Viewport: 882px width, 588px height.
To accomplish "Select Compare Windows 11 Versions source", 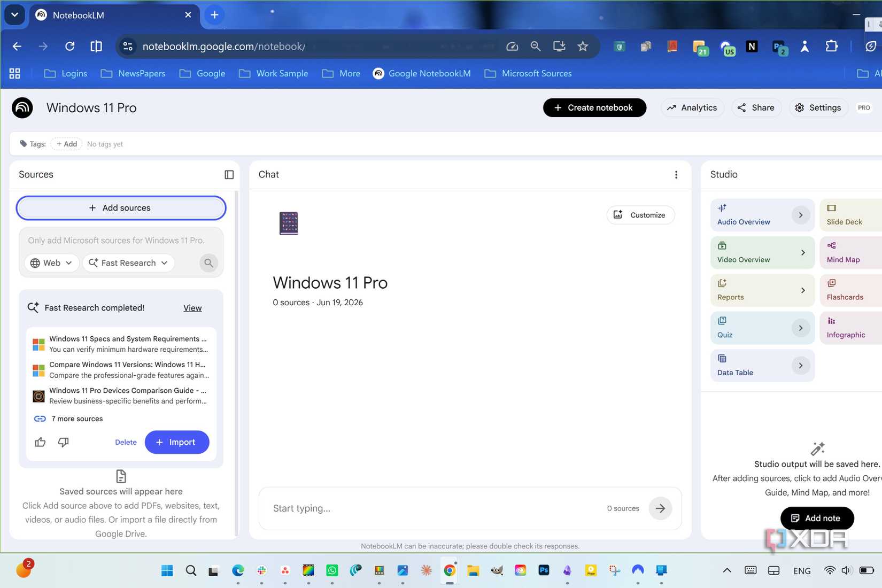I will tap(121, 370).
